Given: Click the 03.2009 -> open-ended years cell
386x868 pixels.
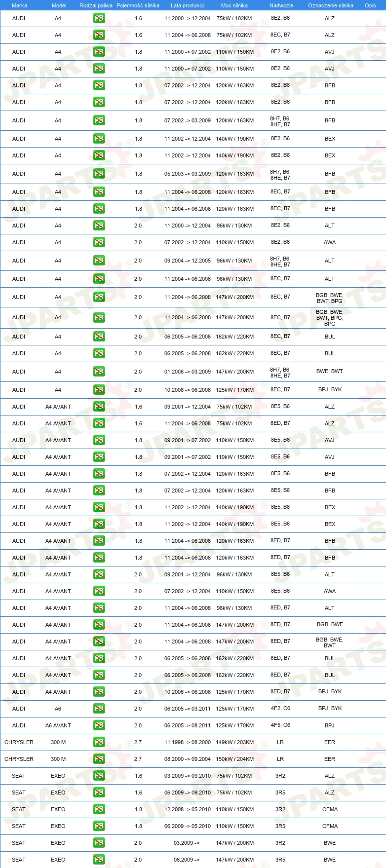Looking at the screenshot, I should (x=187, y=843).
